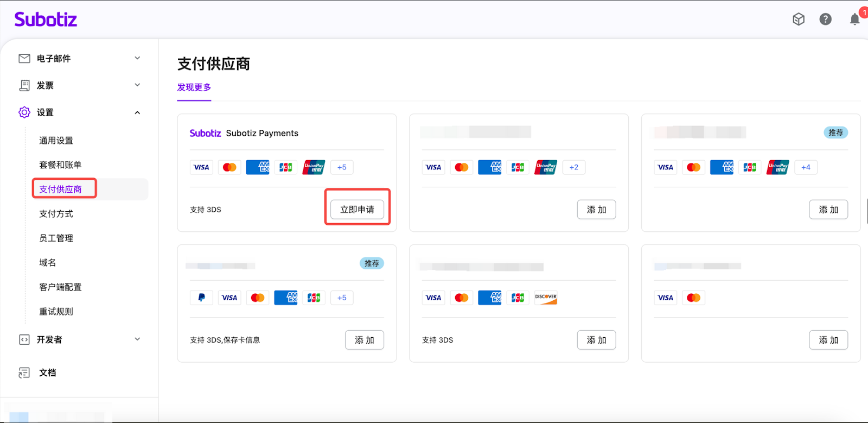This screenshot has height=423, width=868.
Task: Open 员工管理 in settings submenu
Action: (x=56, y=238)
